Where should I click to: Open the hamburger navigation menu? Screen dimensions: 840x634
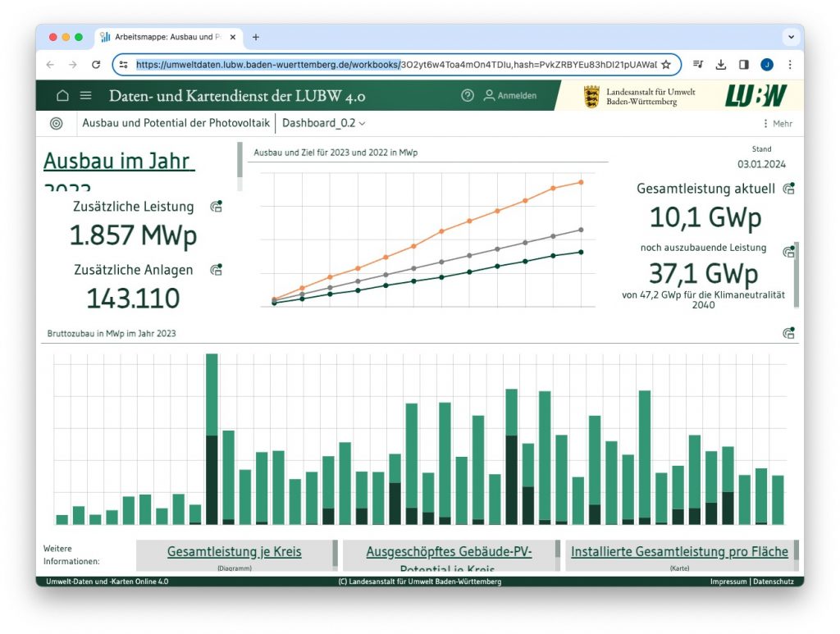[85, 96]
